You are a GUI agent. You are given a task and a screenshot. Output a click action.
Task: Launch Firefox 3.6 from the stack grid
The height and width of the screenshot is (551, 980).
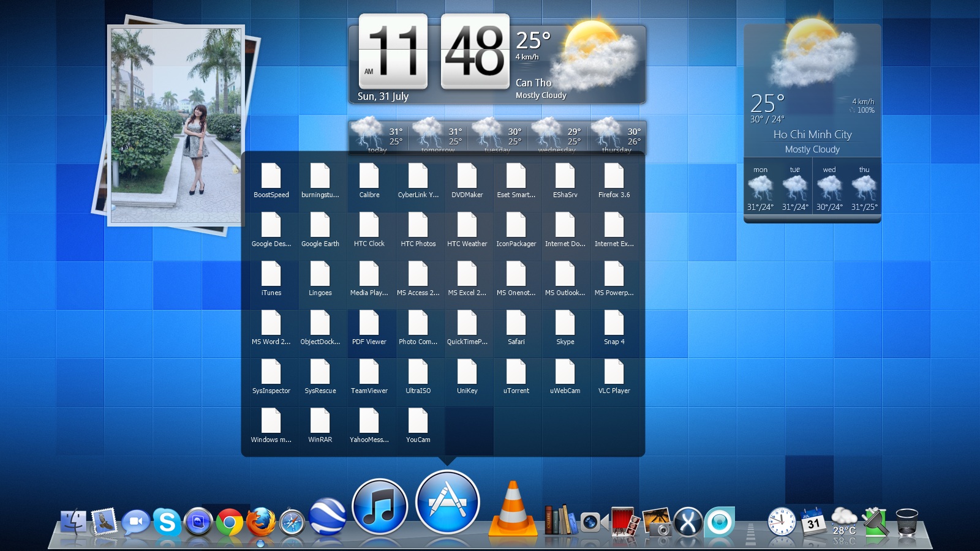point(614,181)
